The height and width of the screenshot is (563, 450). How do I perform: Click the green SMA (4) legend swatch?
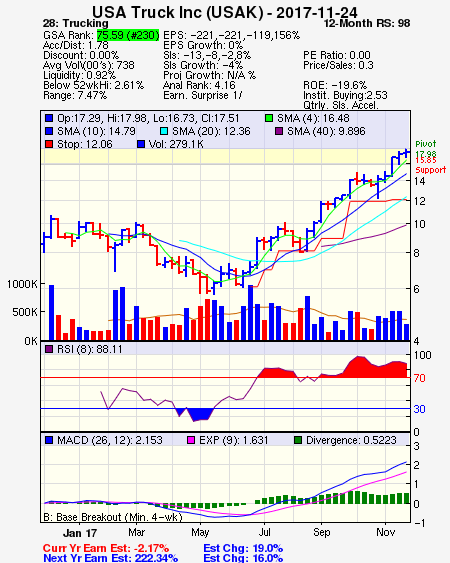[x=269, y=118]
